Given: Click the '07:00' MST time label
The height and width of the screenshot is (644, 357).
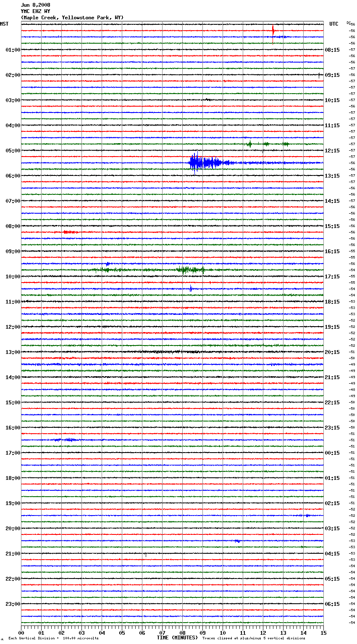Looking at the screenshot, I should [x=13, y=201].
